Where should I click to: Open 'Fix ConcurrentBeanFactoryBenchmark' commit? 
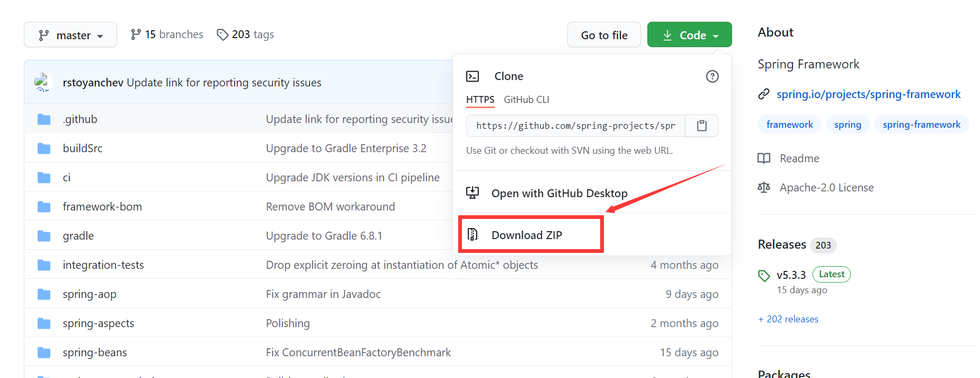(x=359, y=353)
